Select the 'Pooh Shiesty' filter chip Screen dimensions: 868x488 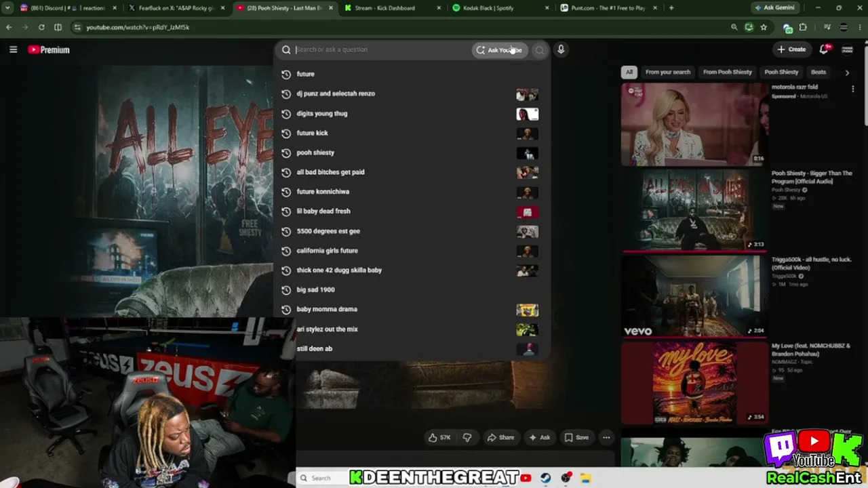point(781,72)
